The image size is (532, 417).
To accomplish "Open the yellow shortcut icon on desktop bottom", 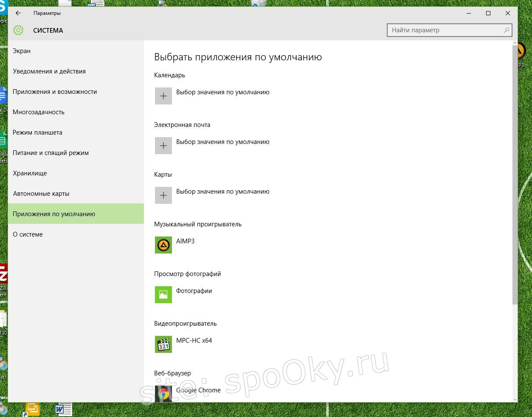I will click(x=32, y=409).
